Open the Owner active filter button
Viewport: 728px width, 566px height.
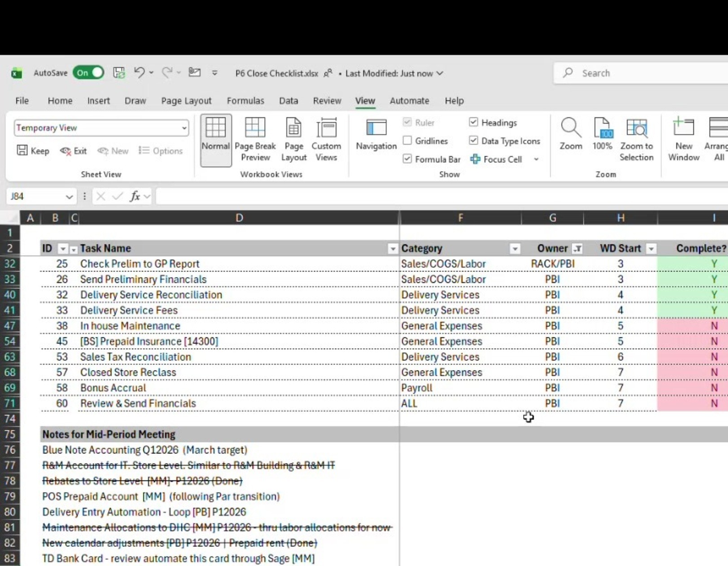click(577, 249)
